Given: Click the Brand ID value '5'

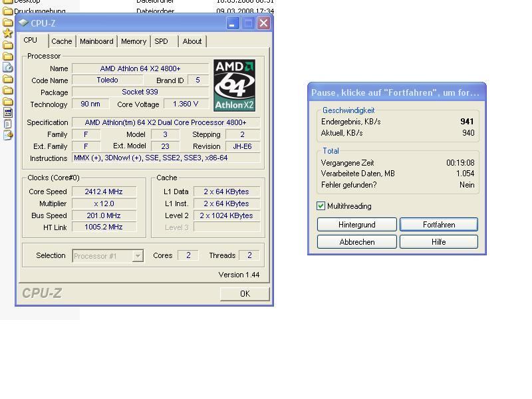Looking at the screenshot, I should (198, 80).
